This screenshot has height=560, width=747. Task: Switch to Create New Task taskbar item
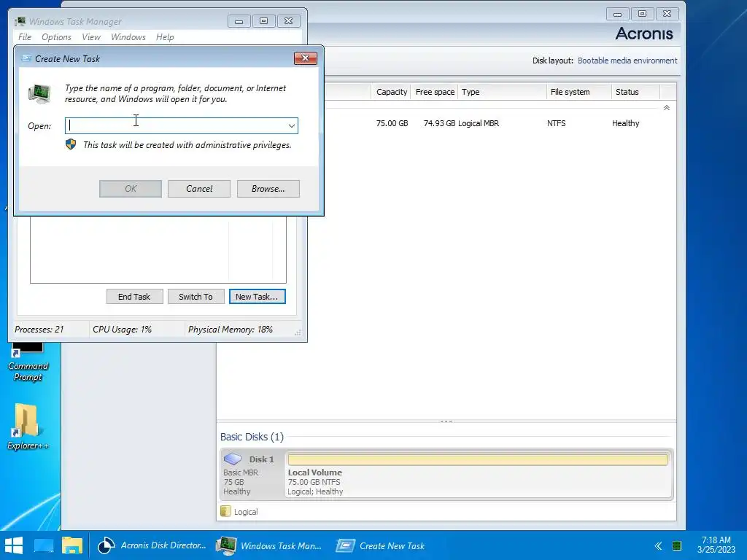point(381,545)
